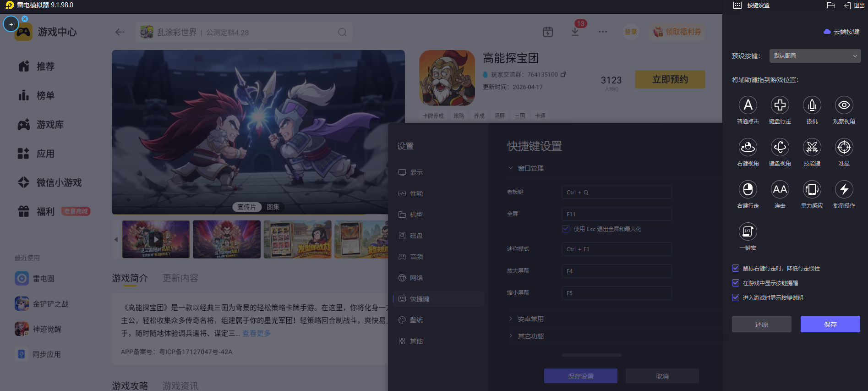868x391 pixels.
Task: Click the 立即预约 reserve button
Action: (x=670, y=79)
